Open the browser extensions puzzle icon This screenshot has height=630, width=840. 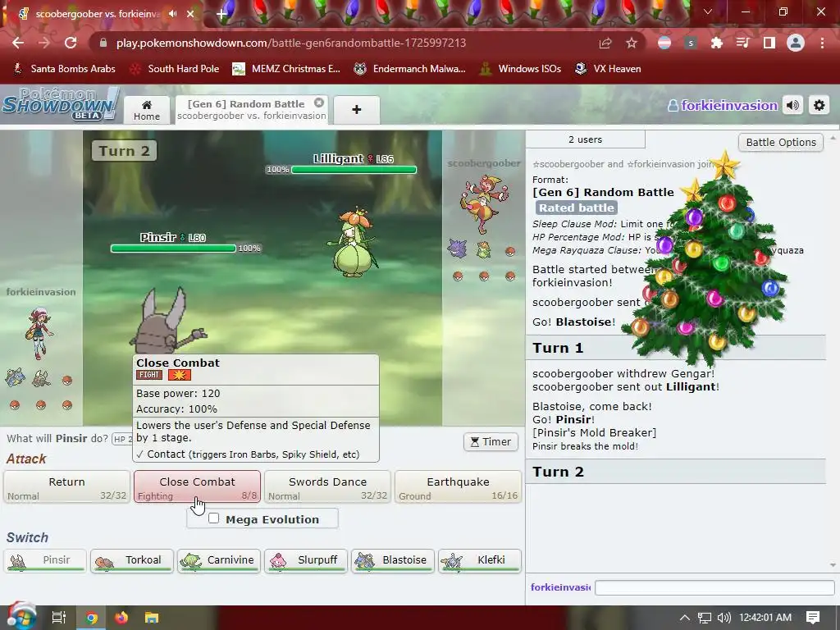716,43
